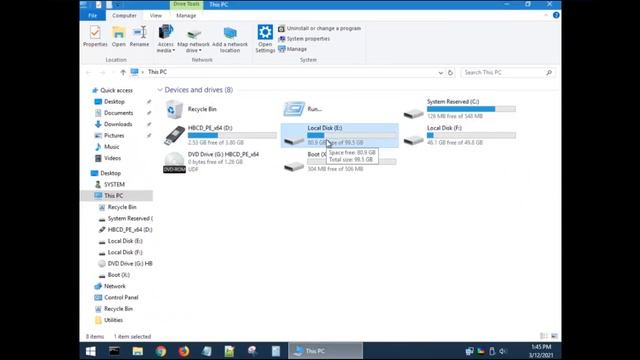This screenshot has width=640, height=360.
Task: Switch to the View ribbon tab
Action: click(x=156, y=16)
